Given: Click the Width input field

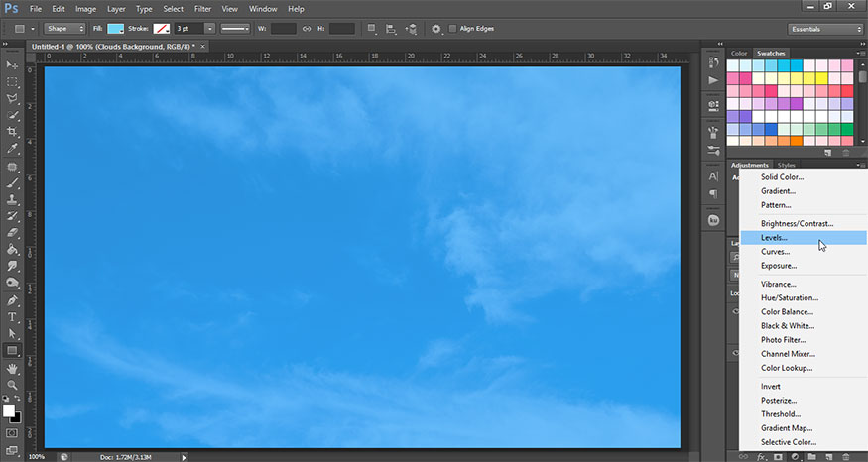Looking at the screenshot, I should click(x=284, y=29).
